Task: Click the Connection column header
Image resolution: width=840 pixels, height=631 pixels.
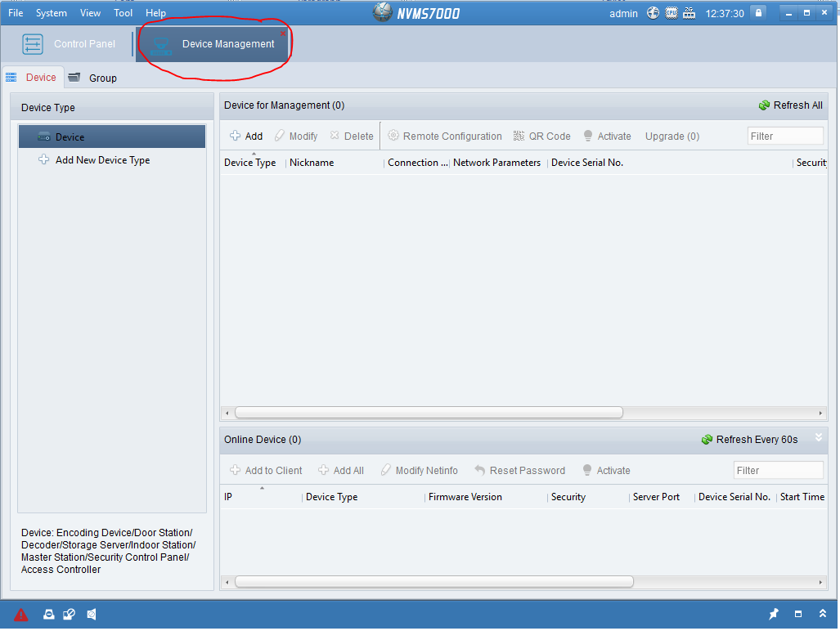Action: [x=418, y=163]
